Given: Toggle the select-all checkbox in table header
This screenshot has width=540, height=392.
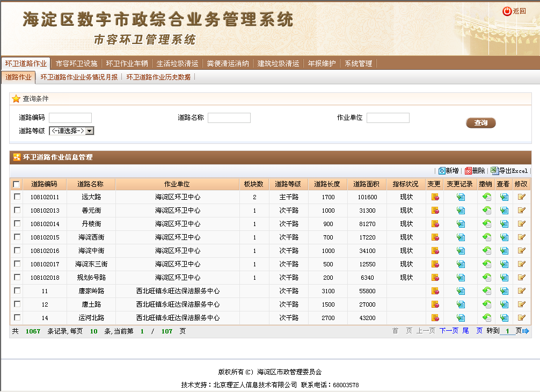Looking at the screenshot, I should click(x=16, y=184).
